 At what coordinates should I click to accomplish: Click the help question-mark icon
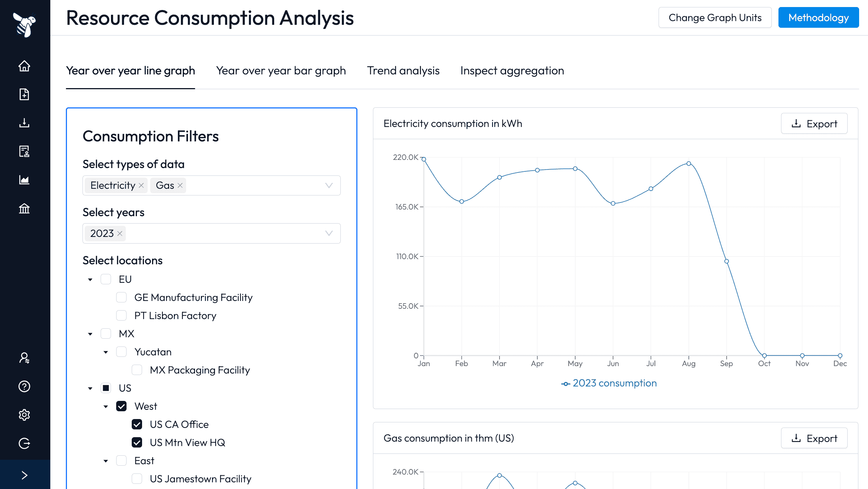(x=24, y=386)
